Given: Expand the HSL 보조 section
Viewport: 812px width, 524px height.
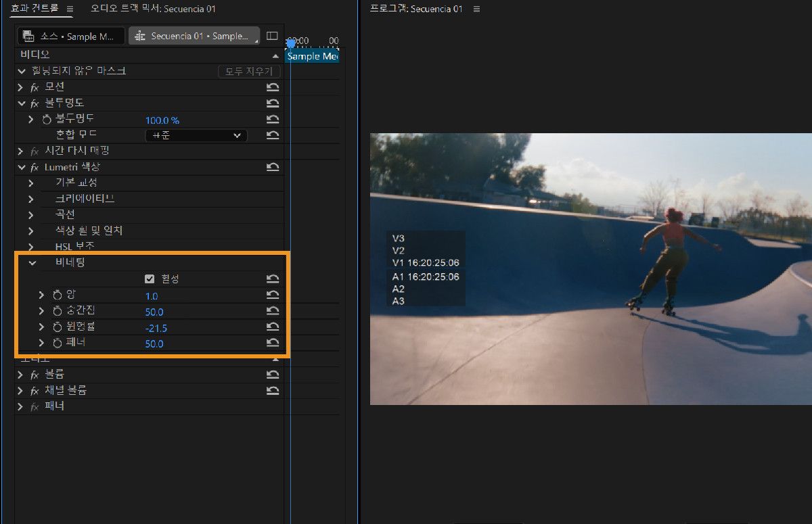Looking at the screenshot, I should (31, 247).
